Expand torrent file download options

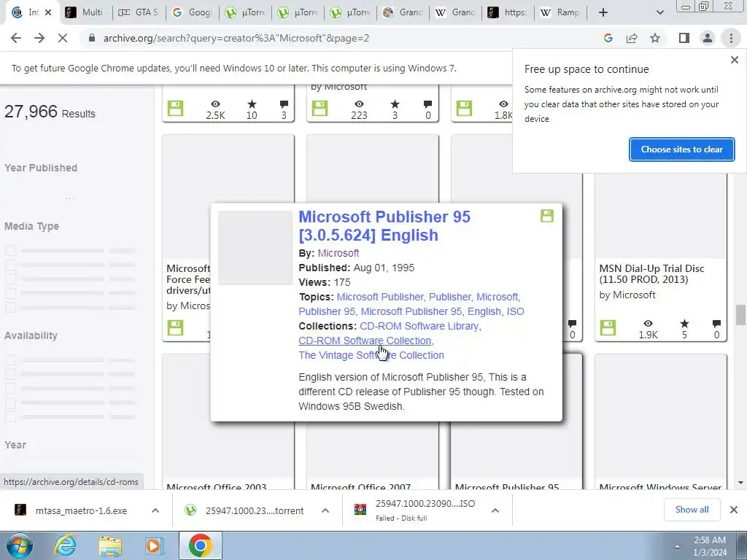tap(325, 510)
